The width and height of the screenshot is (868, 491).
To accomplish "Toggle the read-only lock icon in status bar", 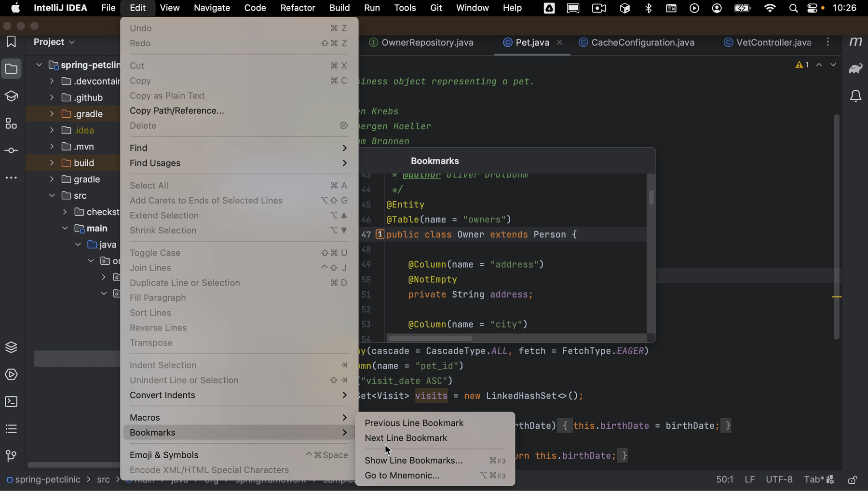I will (853, 480).
